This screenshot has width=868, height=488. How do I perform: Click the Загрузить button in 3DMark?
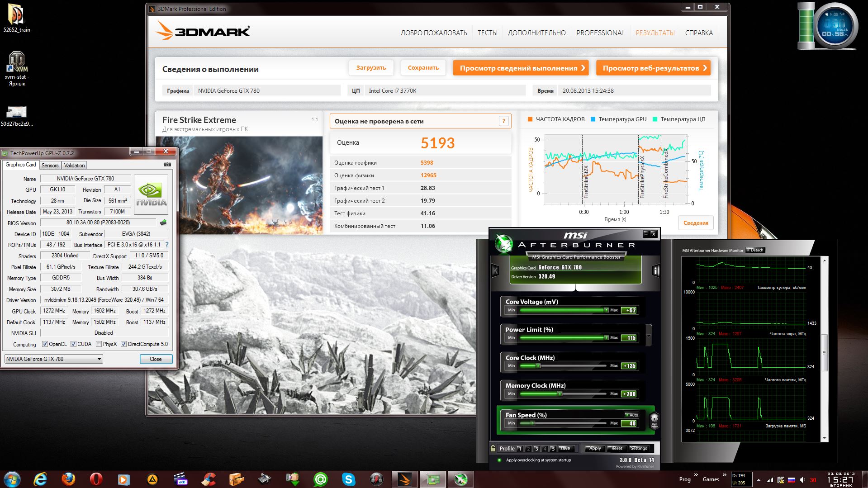[371, 68]
